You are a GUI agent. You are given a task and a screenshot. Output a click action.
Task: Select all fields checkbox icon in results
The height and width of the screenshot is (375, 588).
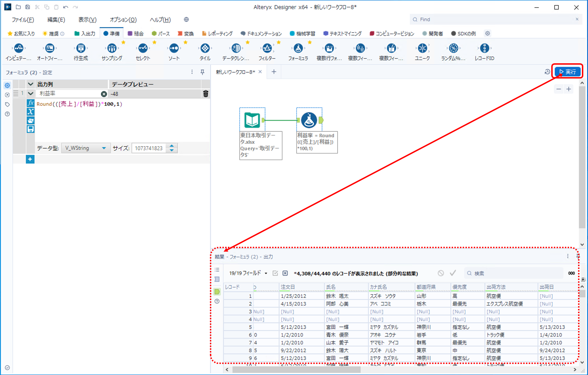tap(275, 273)
